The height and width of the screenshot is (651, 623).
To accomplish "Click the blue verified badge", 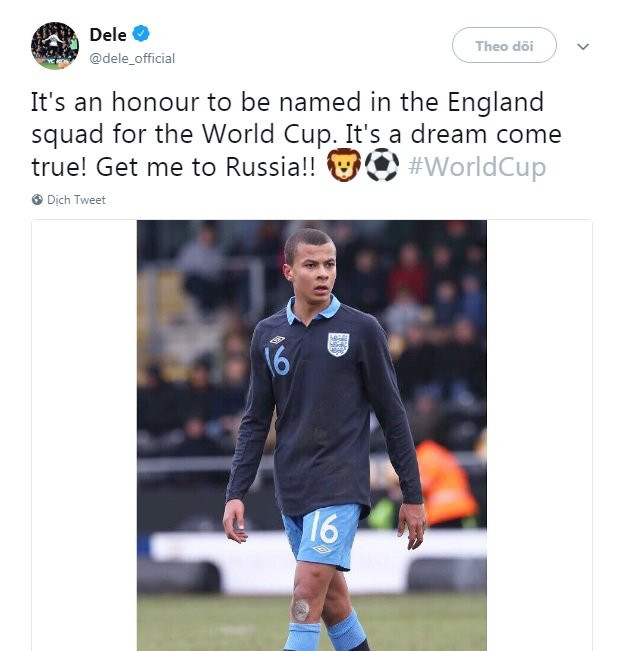I will [141, 37].
